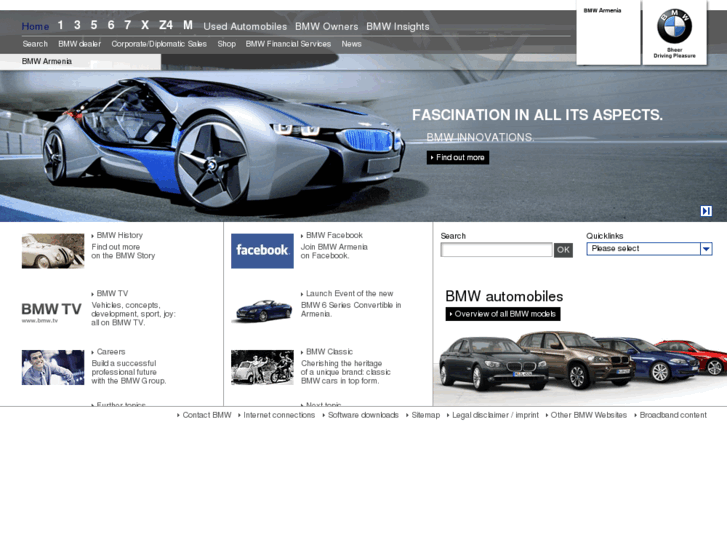This screenshot has height=545, width=727.
Task: Open the BMW History link
Action: [119, 235]
